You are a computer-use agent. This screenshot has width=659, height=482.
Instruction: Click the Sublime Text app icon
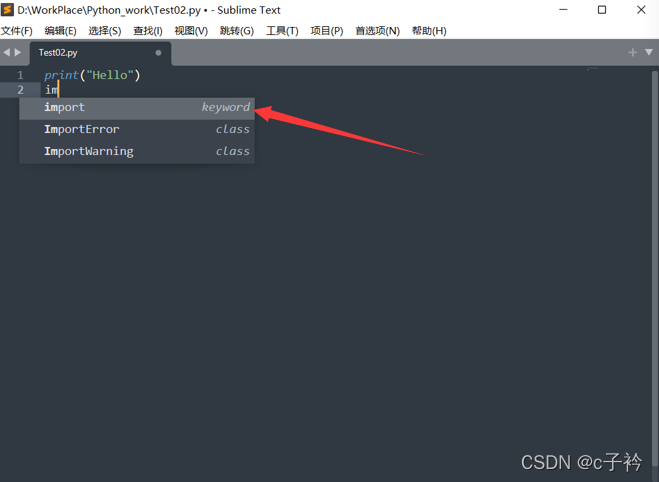[7, 10]
